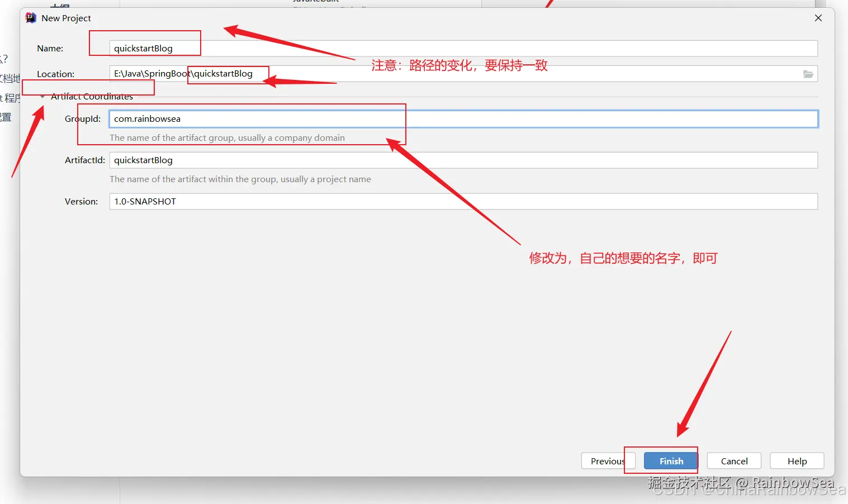This screenshot has height=504, width=848.
Task: Click the GroupId field with com.rainbowsea
Action: click(x=463, y=119)
